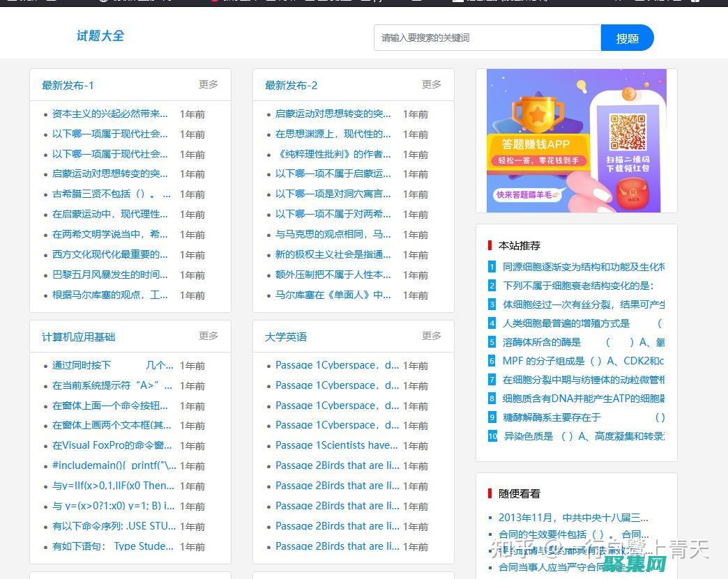Open 更多 for 最新发布-2 section
728x579 pixels.
(431, 84)
